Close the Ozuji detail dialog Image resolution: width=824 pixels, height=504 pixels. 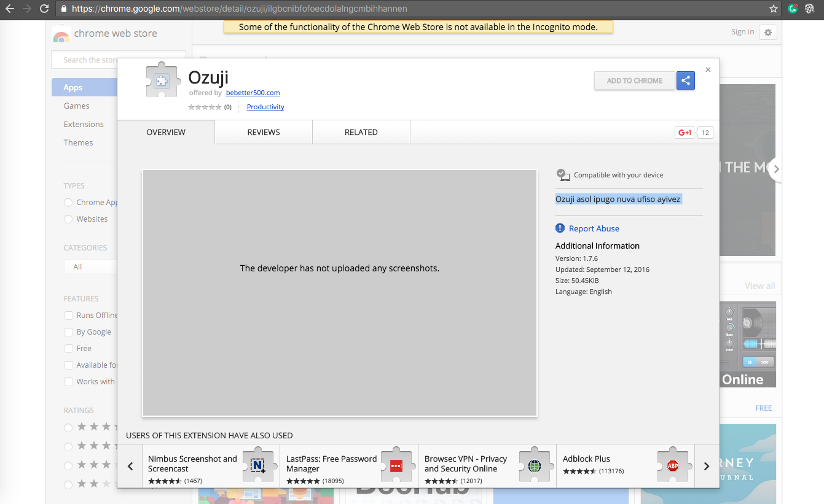click(x=708, y=69)
